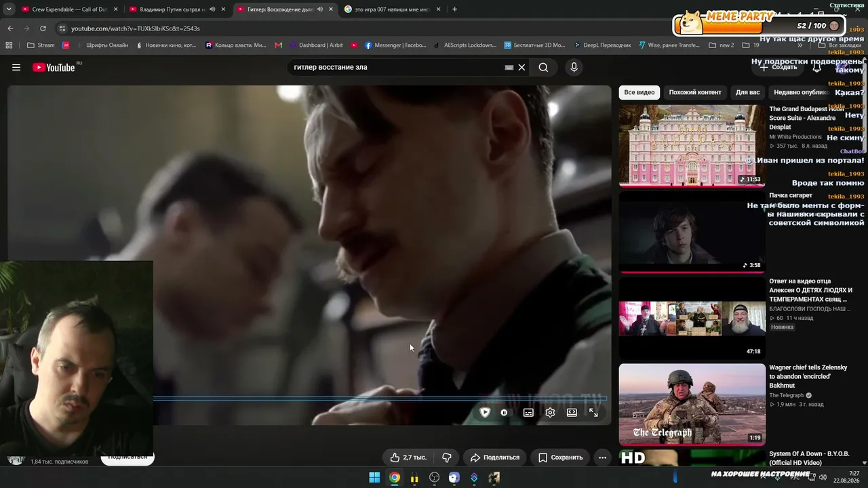Viewport: 868px width, 488px height.
Task: Reload the current page
Action: tap(43, 28)
